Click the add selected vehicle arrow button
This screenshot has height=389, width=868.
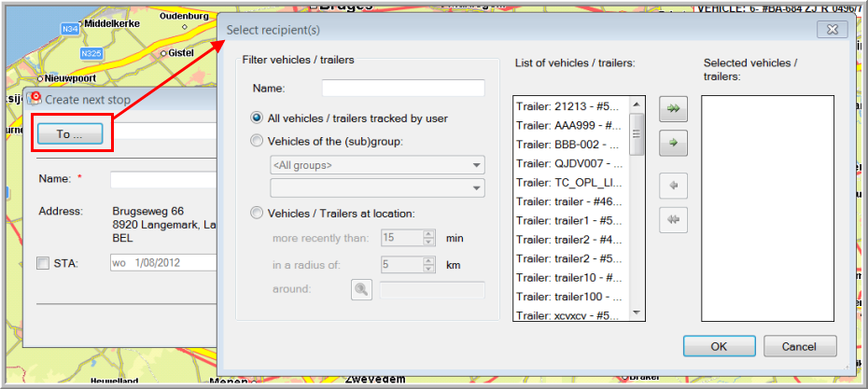pyautogui.click(x=672, y=144)
